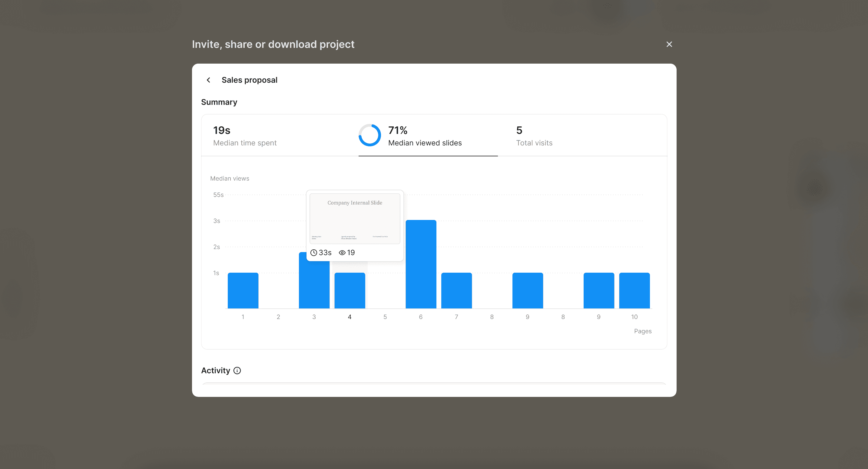Click the bar above page 7
Viewport: 868px width, 469px height.
(x=457, y=290)
